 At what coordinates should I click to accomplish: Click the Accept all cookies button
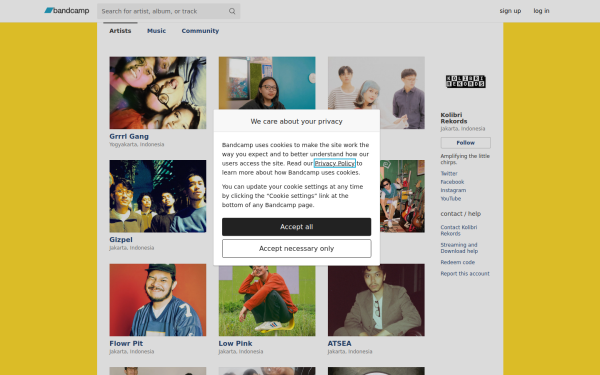(297, 227)
